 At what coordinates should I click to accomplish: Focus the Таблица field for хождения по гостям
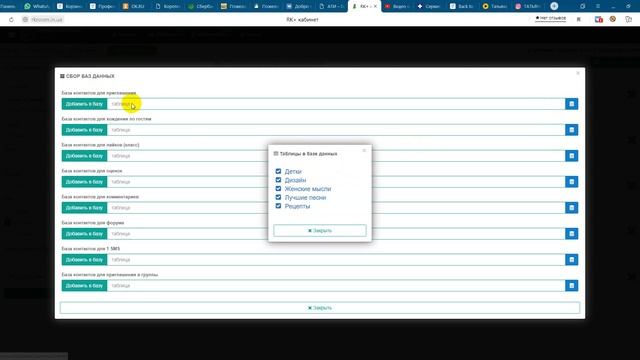point(336,130)
